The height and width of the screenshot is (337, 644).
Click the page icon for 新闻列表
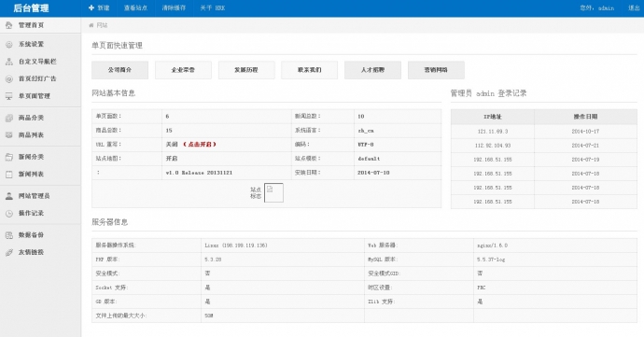9,175
